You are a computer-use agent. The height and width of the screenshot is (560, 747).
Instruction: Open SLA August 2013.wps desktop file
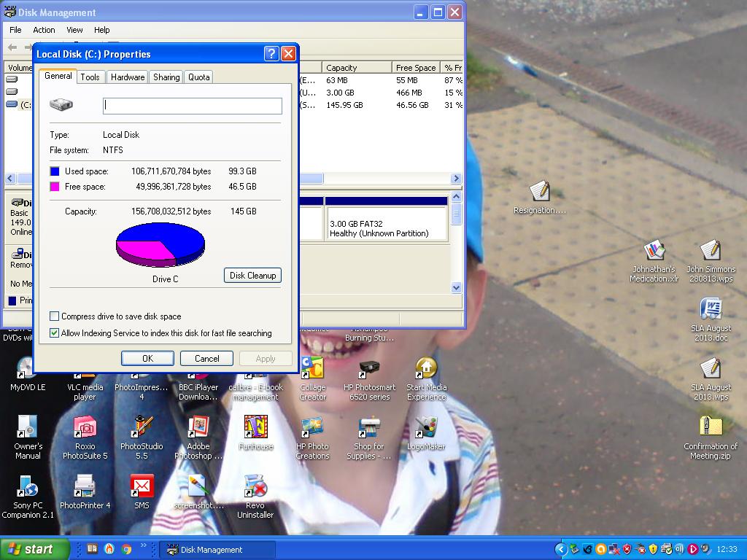[711, 369]
